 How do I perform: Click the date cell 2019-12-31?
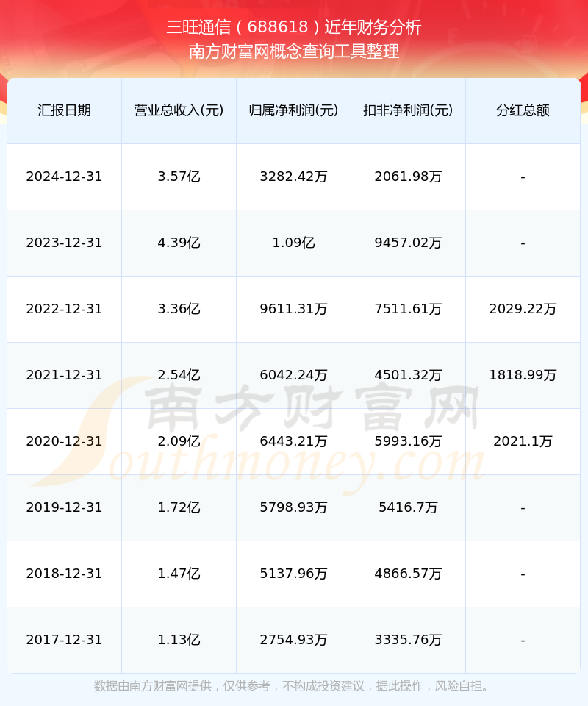65,507
